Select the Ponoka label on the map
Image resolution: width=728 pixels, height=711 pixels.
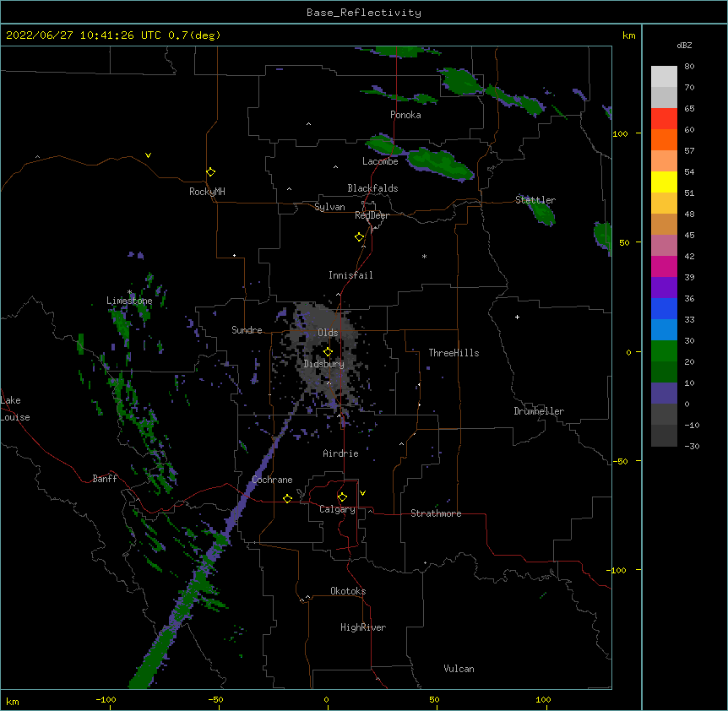coord(405,115)
